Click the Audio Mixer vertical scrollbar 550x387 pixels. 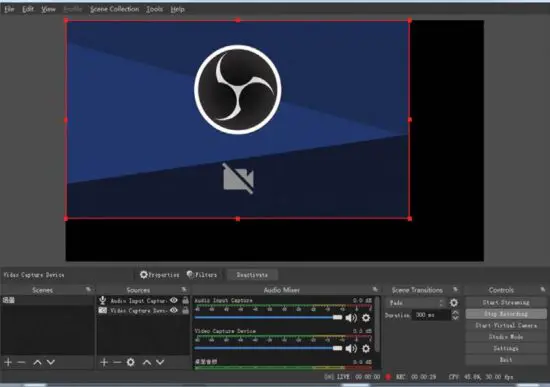[377, 325]
